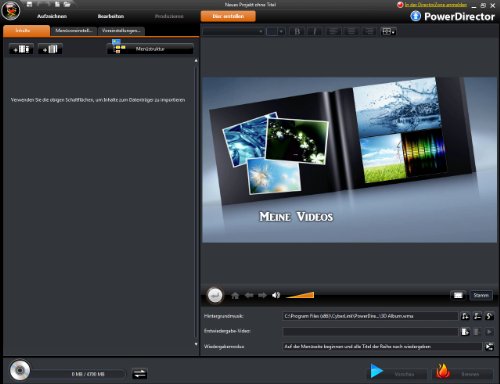The height and width of the screenshot is (384, 500).
Task: Add background music with note-plus icon
Action: point(465,316)
